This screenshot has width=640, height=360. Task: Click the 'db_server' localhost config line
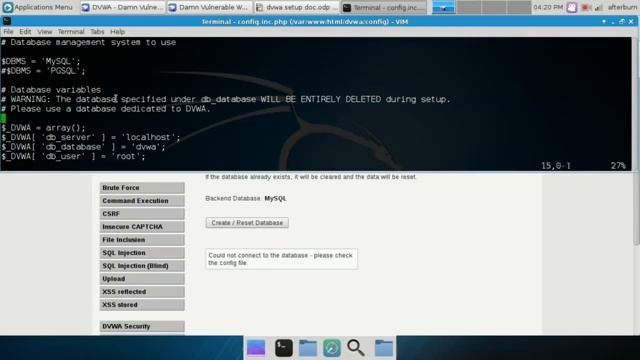point(91,137)
